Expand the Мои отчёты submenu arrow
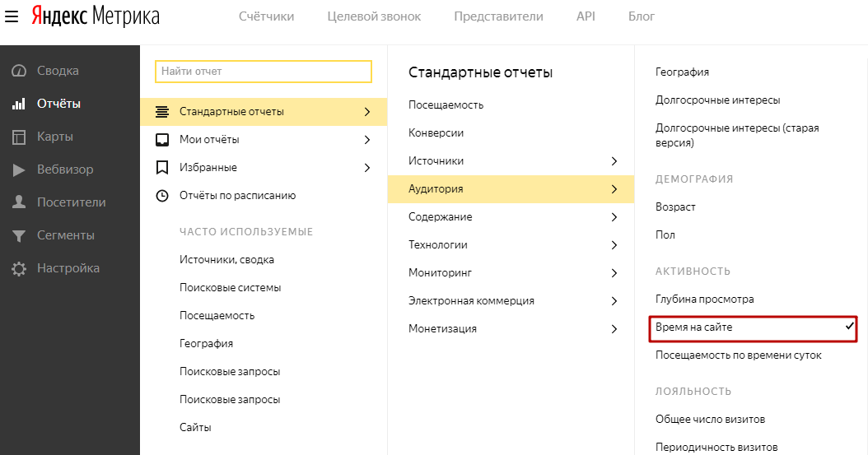The image size is (868, 455). pyautogui.click(x=366, y=140)
